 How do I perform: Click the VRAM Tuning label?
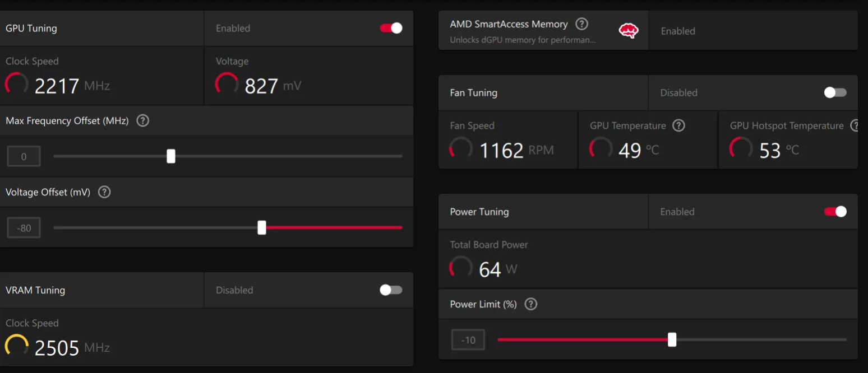pos(35,290)
